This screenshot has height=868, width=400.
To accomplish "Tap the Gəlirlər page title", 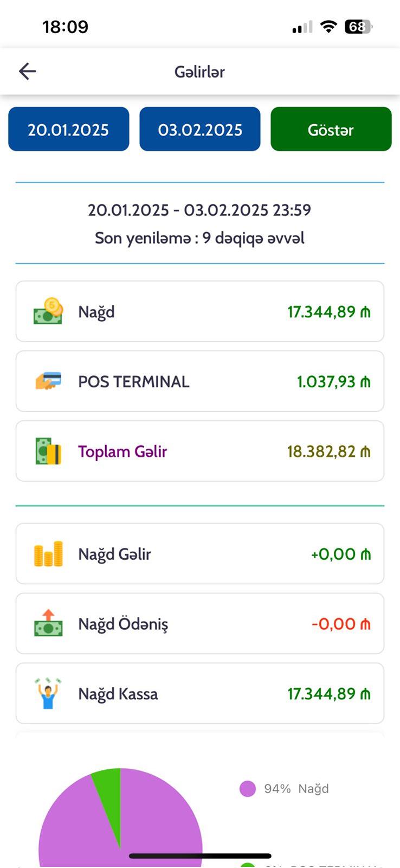I will (x=199, y=72).
